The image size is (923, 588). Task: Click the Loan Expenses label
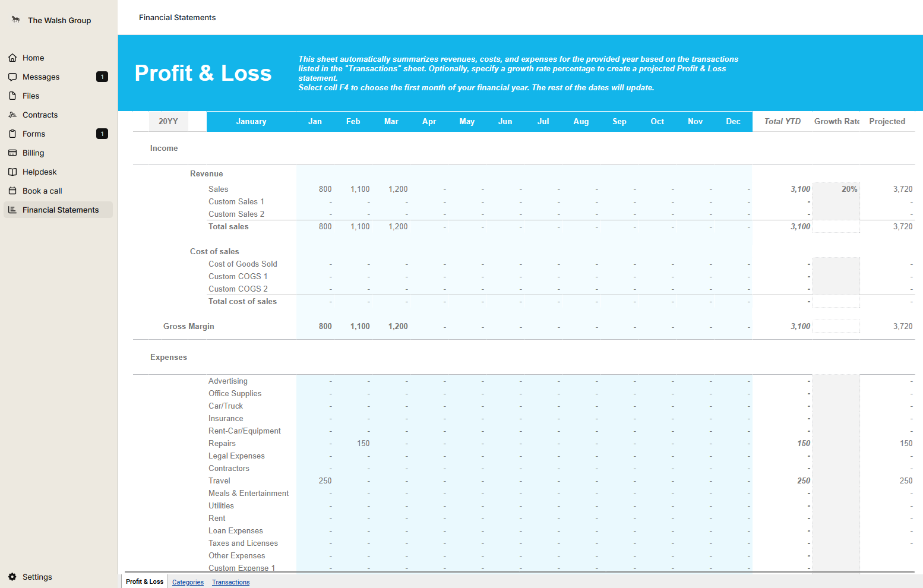tap(236, 530)
